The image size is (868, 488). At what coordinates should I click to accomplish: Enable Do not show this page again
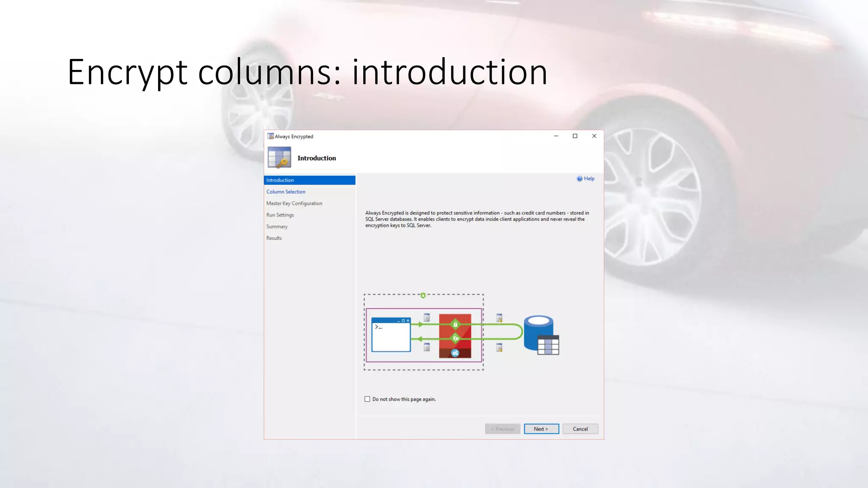(x=367, y=399)
